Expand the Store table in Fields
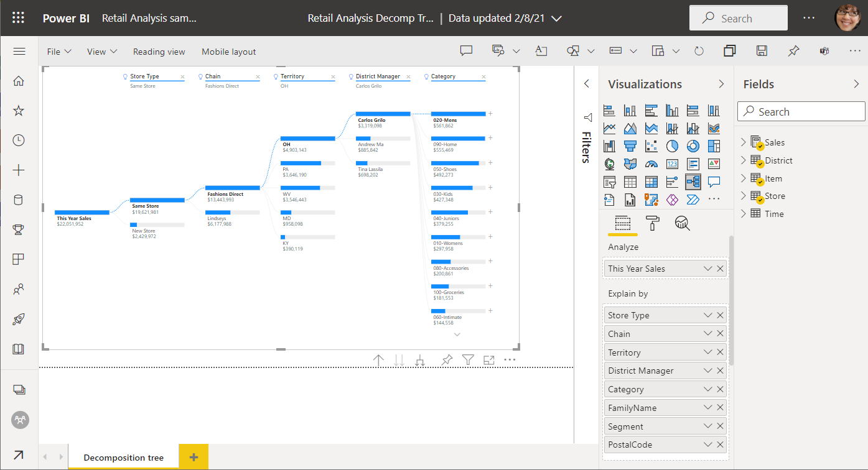Screen dimensions: 868x470 pyautogui.click(x=743, y=196)
